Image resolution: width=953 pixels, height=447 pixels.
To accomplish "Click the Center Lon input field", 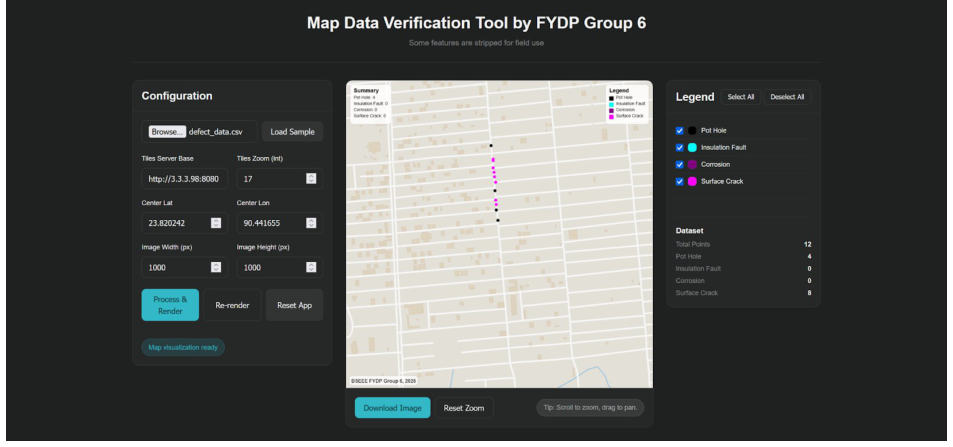I will point(280,223).
